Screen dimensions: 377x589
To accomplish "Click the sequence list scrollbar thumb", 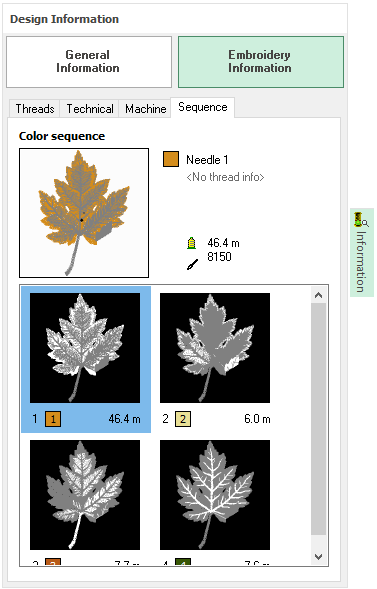I will click(x=318, y=419).
